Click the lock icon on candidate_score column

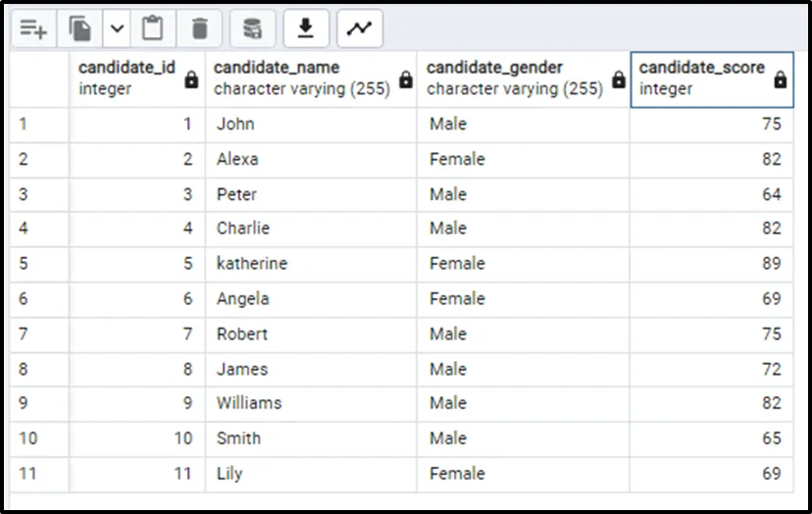click(780, 80)
